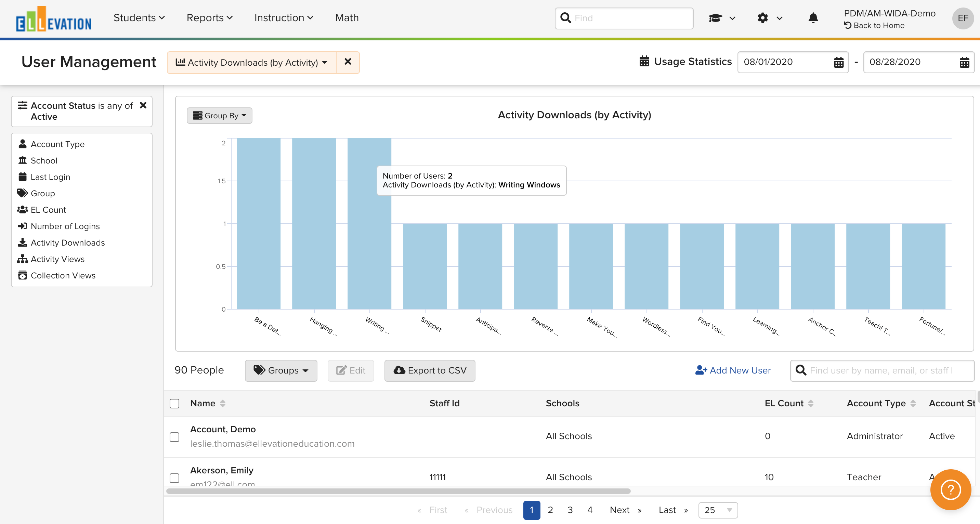Open the graduation cap menu icon
The image size is (980, 524).
716,18
